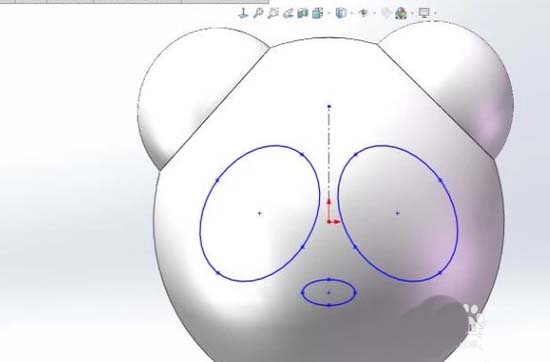Viewport: 550px width, 362px height.
Task: Select the centerline top endpoint
Action: (x=329, y=106)
